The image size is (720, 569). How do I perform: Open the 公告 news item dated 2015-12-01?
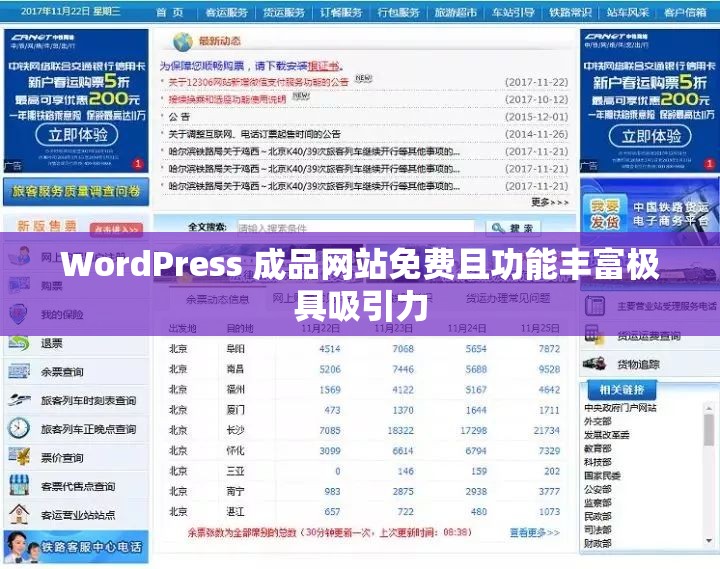pos(179,117)
